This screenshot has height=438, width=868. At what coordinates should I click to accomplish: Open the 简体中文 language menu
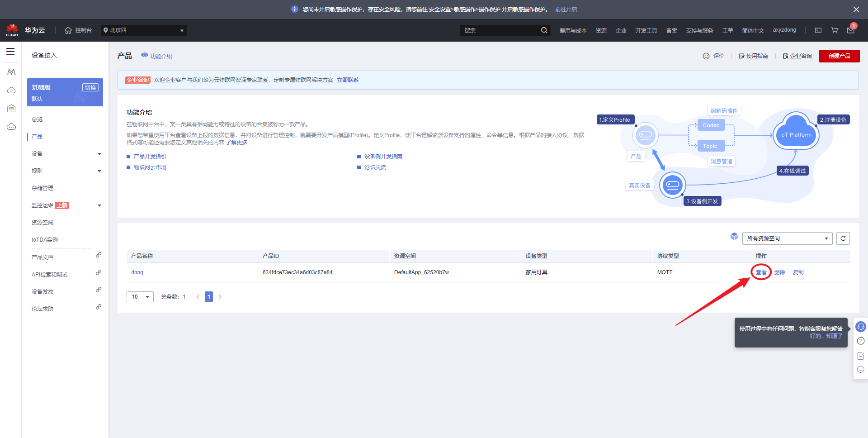(x=753, y=30)
